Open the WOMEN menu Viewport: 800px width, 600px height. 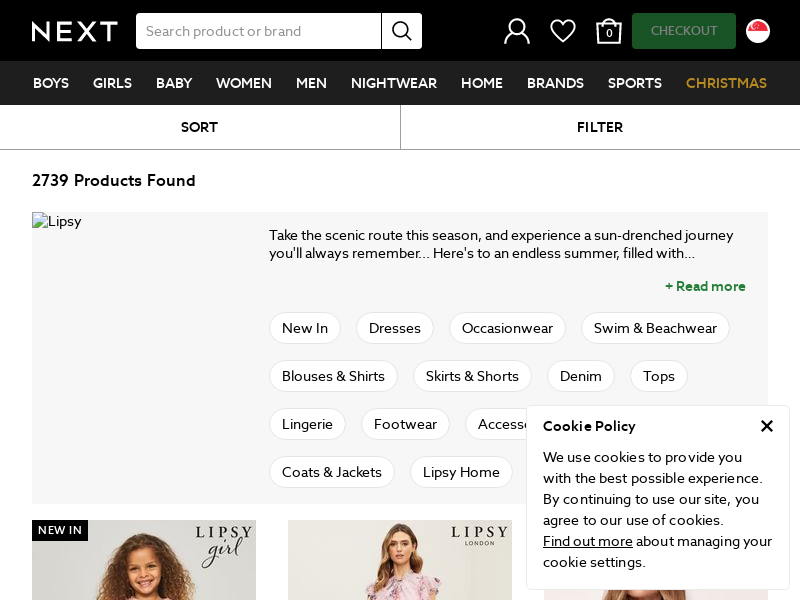[244, 83]
